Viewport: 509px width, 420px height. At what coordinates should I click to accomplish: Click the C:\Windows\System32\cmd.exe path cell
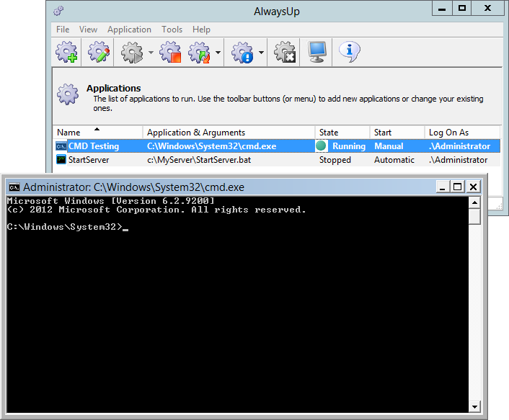212,146
